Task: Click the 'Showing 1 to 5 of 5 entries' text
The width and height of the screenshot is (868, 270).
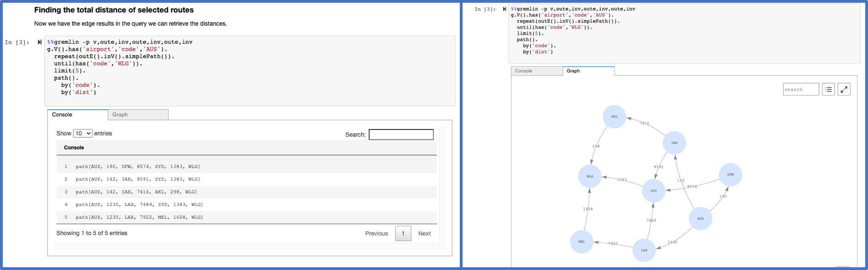Action: click(92, 233)
